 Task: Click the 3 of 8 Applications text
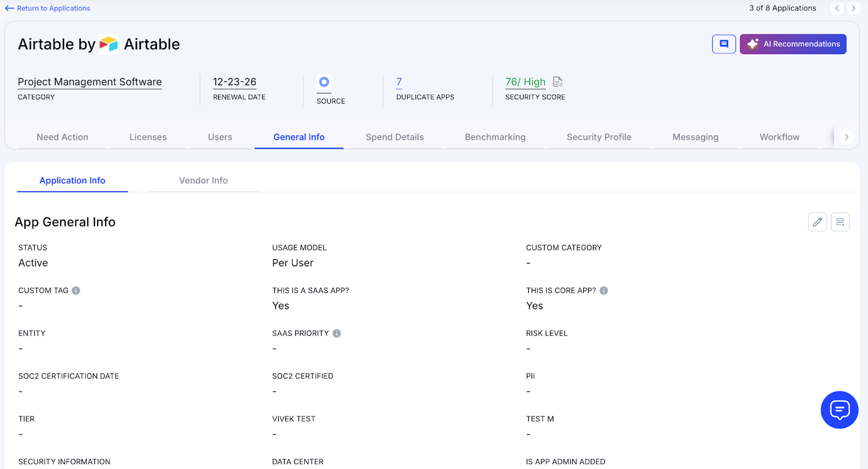coord(782,8)
